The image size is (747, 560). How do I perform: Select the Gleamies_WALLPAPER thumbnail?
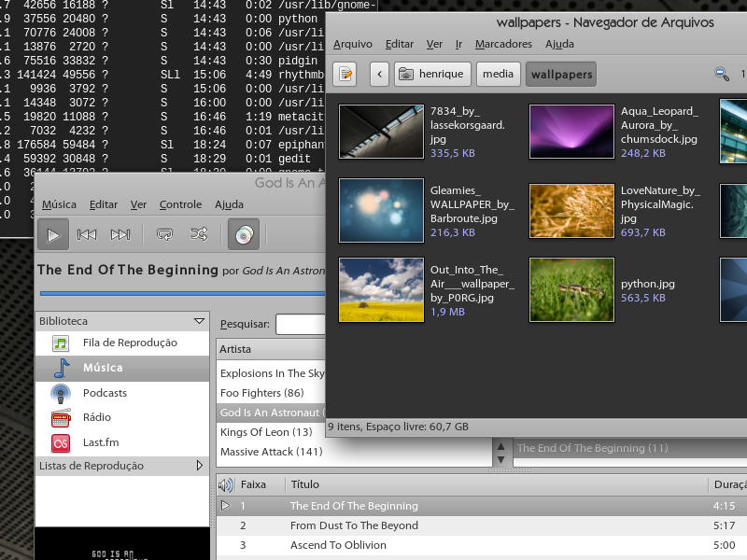click(x=381, y=211)
